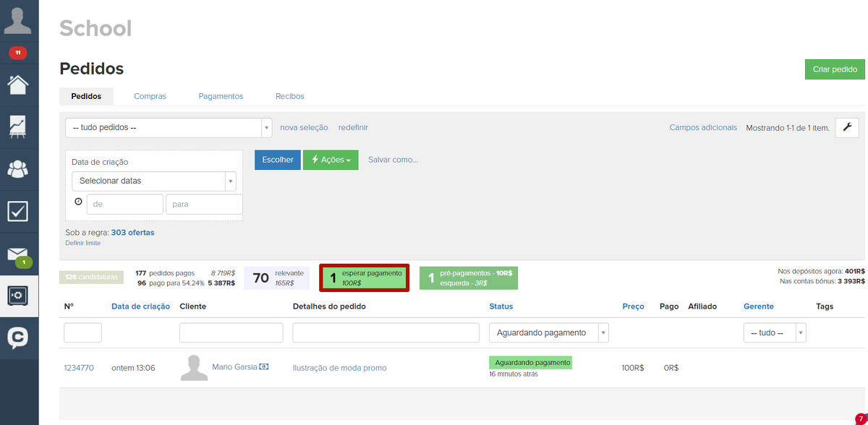Open the Gerente 'tudo' filter dropdown
Viewport: 868px width, 425px height.
coord(774,332)
